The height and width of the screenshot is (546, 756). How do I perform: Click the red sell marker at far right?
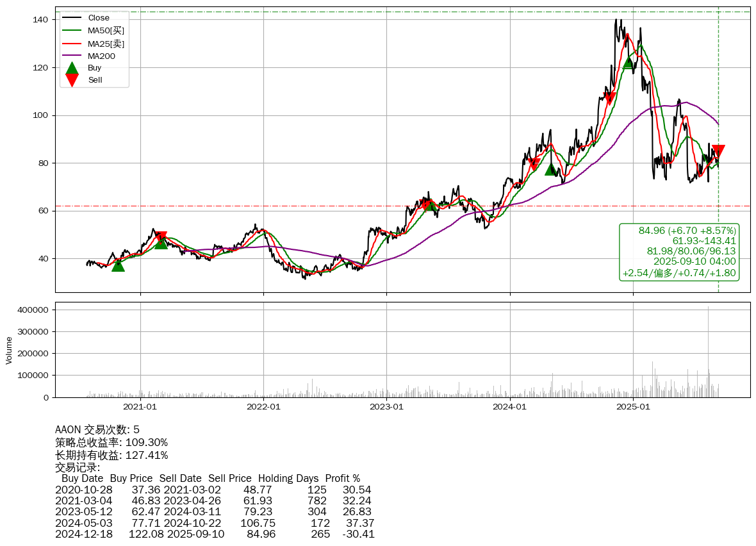click(x=718, y=152)
